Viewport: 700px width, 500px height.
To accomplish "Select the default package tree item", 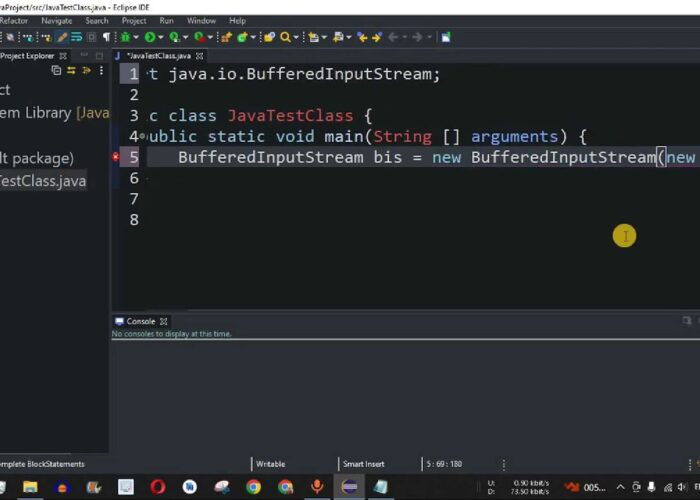I will coord(37,158).
